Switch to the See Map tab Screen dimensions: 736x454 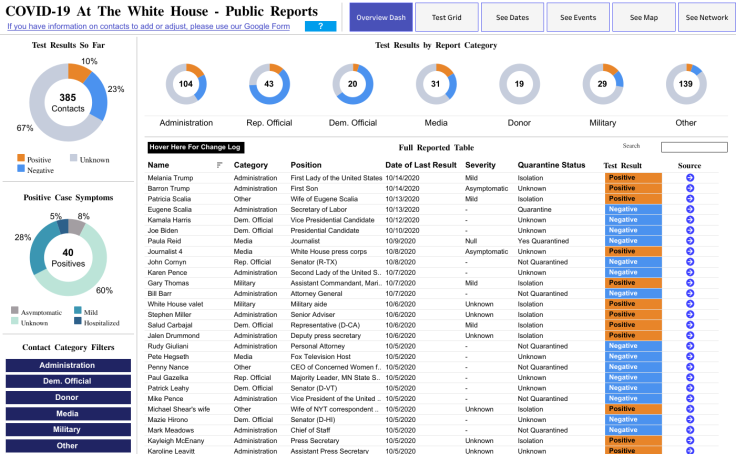[643, 18]
